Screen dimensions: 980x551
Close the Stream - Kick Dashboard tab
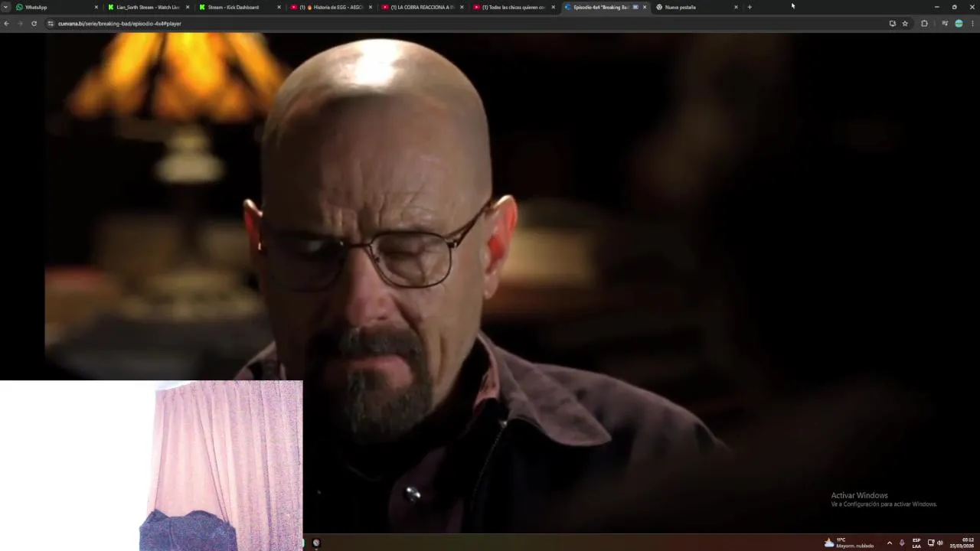pyautogui.click(x=279, y=7)
